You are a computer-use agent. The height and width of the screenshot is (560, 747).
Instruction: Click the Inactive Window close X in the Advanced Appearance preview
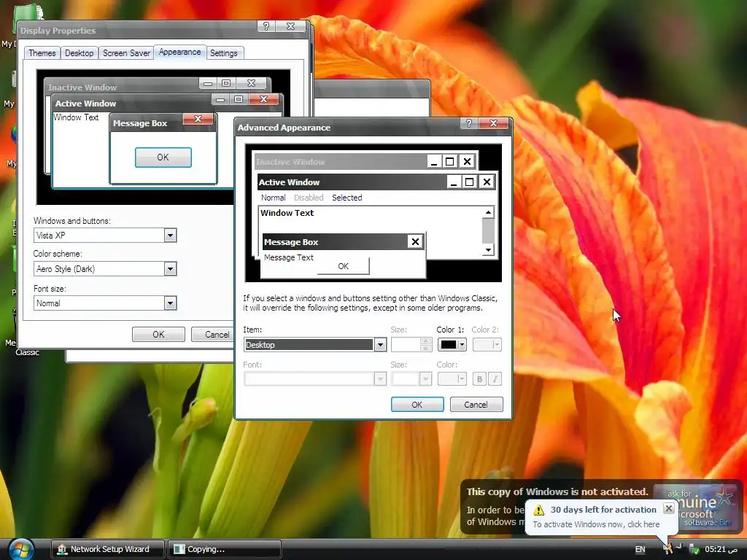tap(468, 161)
